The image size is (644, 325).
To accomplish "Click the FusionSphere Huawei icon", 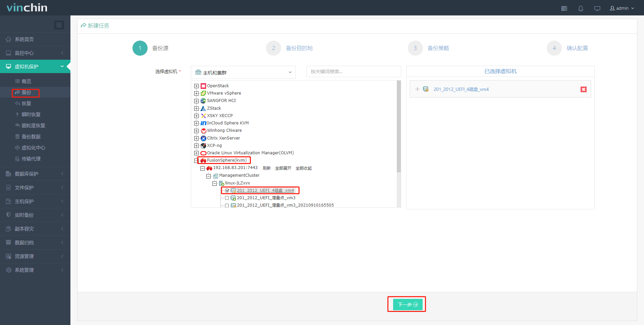I will coord(203,160).
